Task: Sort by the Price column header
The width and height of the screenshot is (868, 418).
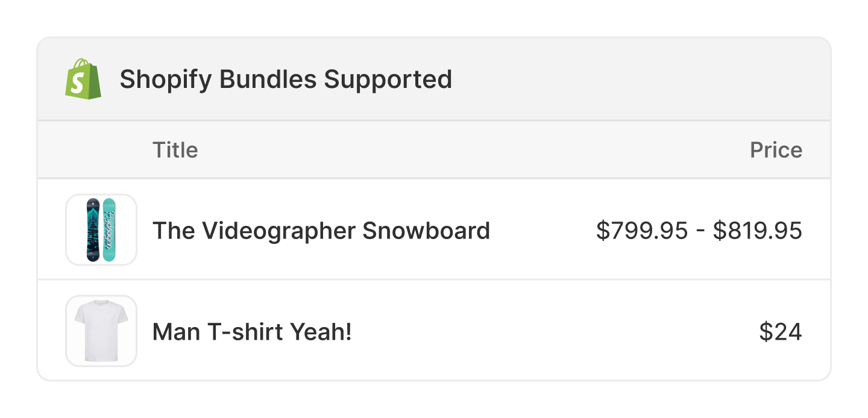Action: click(776, 149)
